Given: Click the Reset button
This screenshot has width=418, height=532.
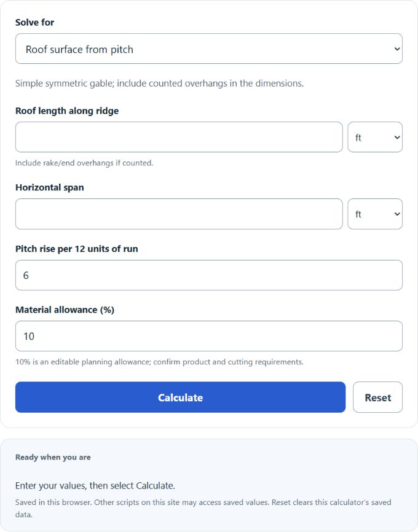Looking at the screenshot, I should (377, 397).
